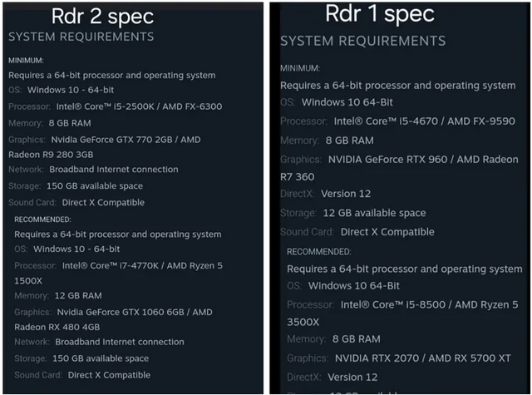This screenshot has height=395, width=532.
Task: Click the "Radeon R9 280 3GB" text
Action: pos(51,154)
